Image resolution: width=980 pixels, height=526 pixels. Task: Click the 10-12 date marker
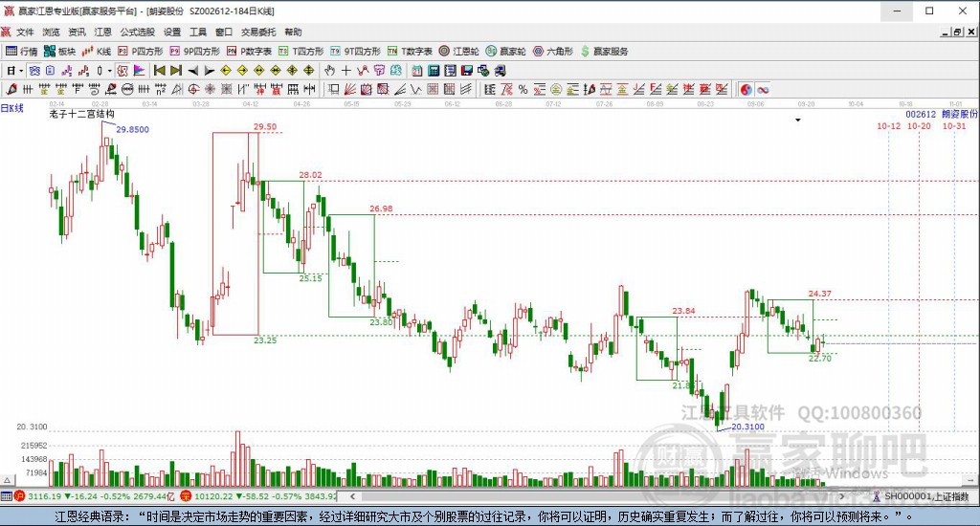point(888,126)
